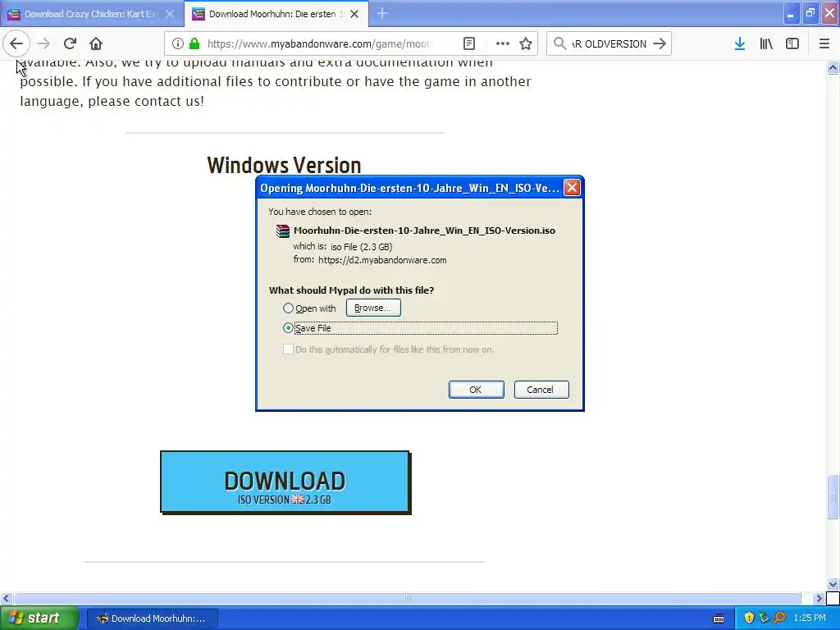Select the Open with radio option
The width and height of the screenshot is (840, 630).
pyautogui.click(x=288, y=308)
